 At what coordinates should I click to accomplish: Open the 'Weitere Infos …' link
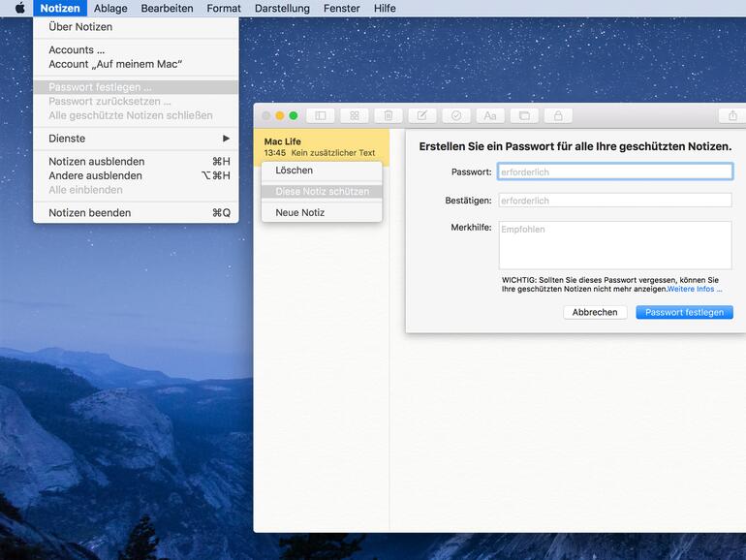[x=695, y=289]
